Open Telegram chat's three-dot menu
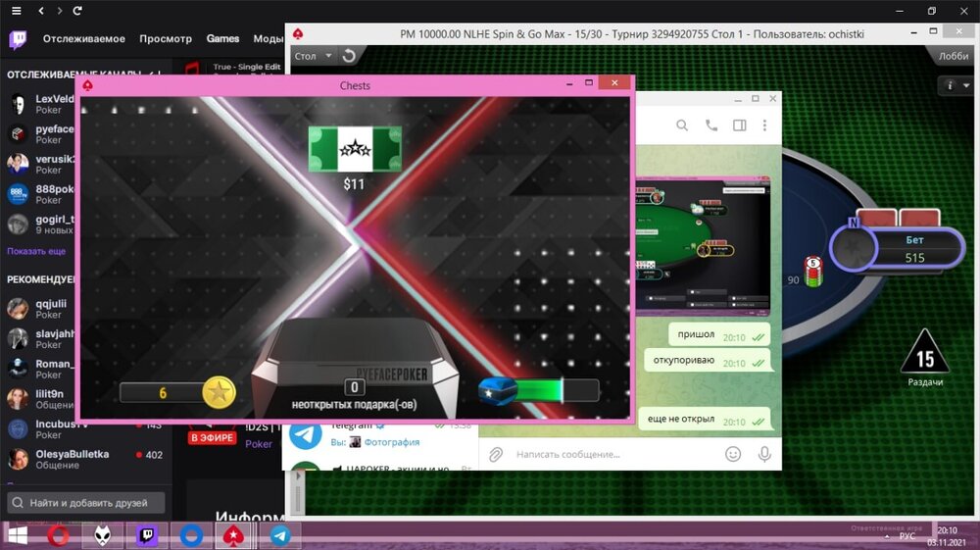980x550 pixels. click(x=764, y=125)
